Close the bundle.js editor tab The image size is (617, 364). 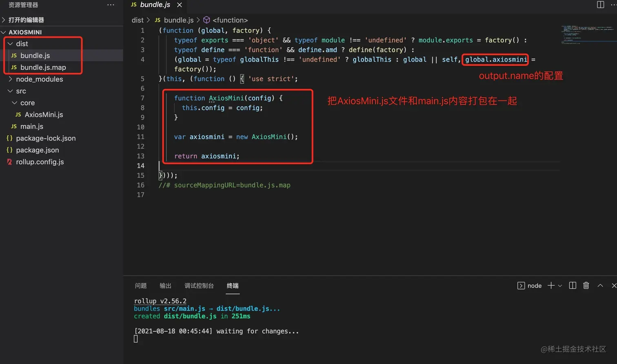coord(180,5)
